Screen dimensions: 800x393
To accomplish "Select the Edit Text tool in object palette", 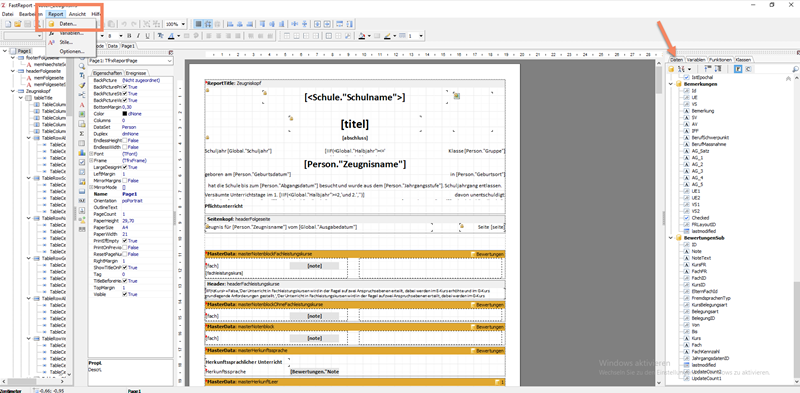I will [x=82, y=76].
